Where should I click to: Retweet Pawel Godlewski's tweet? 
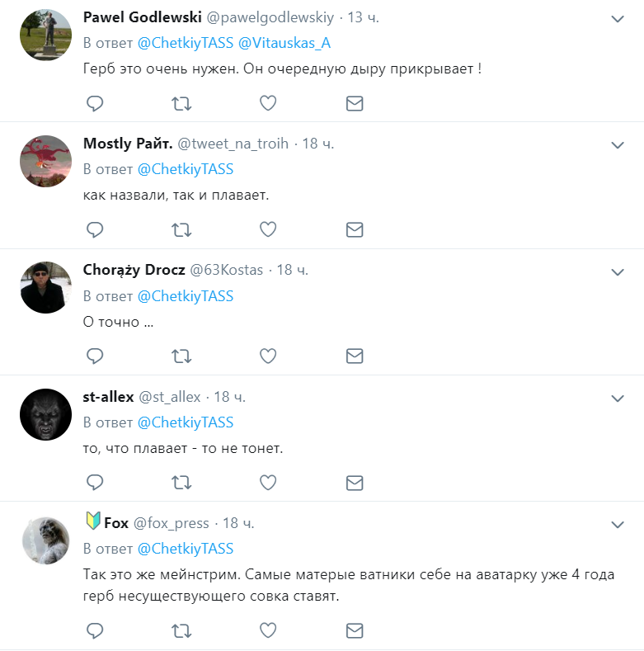click(x=181, y=103)
